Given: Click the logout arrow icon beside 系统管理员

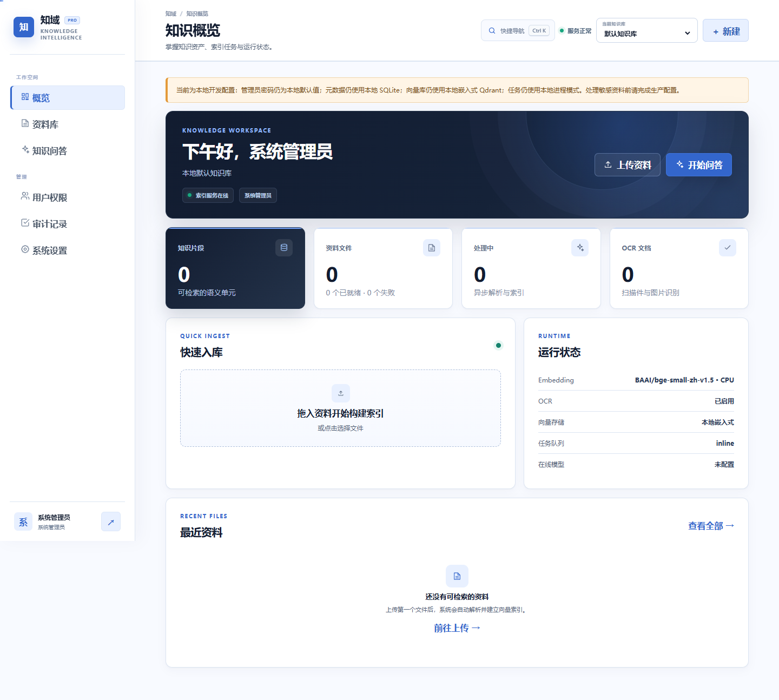Looking at the screenshot, I should coord(111,522).
